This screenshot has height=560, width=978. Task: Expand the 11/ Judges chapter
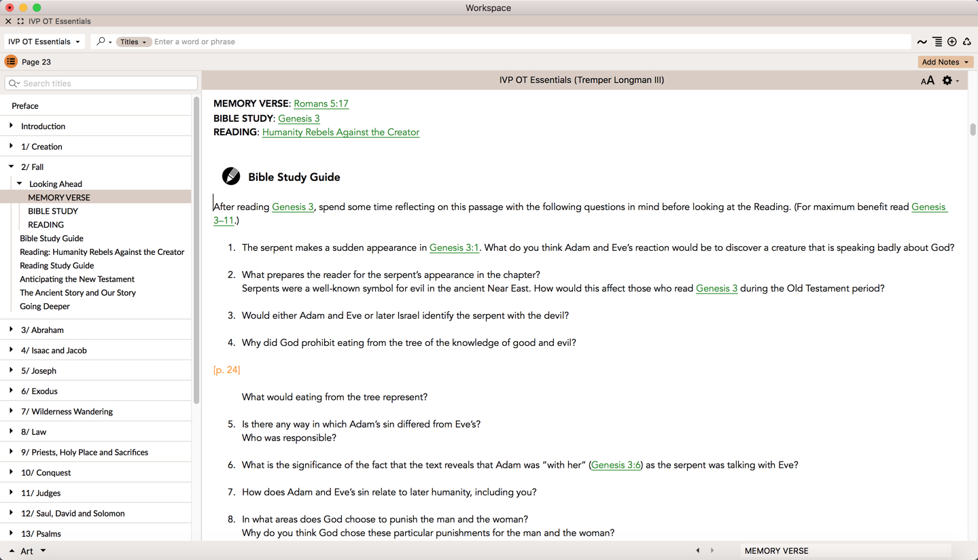coord(11,493)
